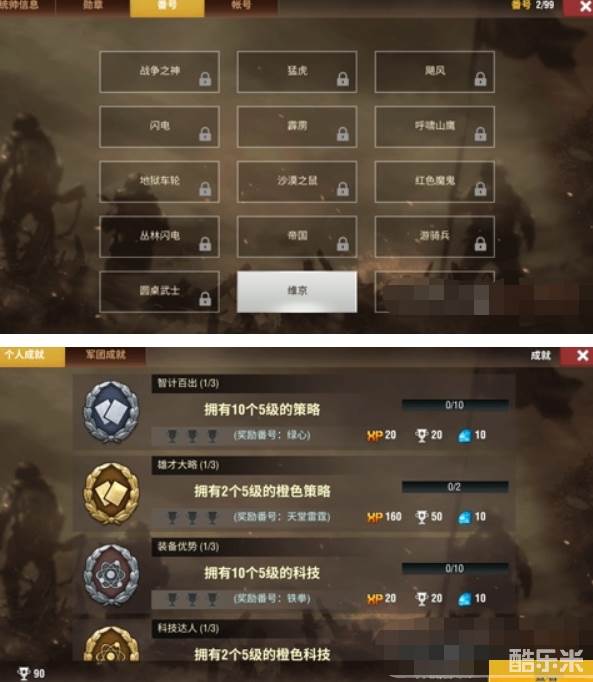This screenshot has height=682, width=593.
Task: Click the trophy icon showing 90
Action: [23, 673]
